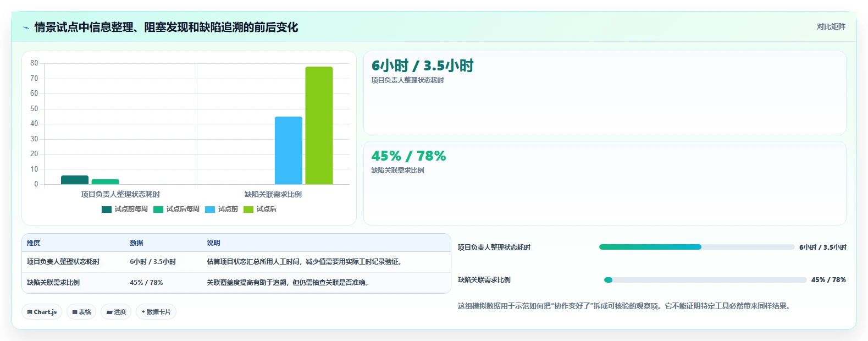
Task: Click the Chart.js tag icon
Action: click(30, 312)
